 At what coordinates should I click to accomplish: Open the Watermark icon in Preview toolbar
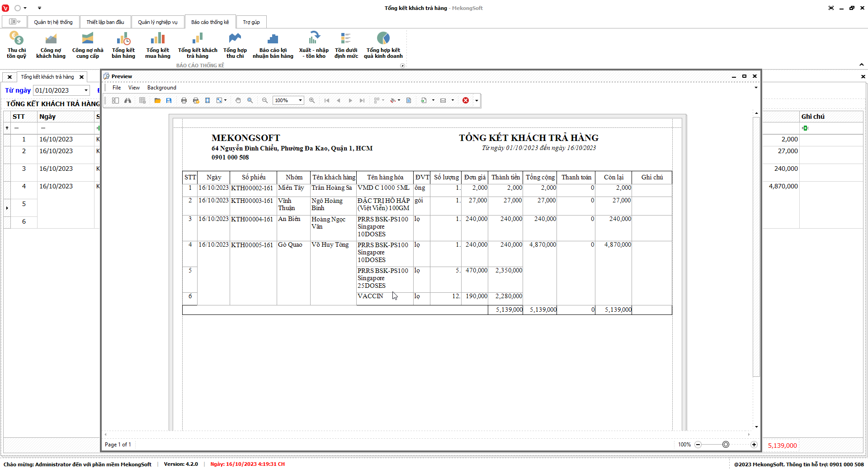pyautogui.click(x=409, y=100)
